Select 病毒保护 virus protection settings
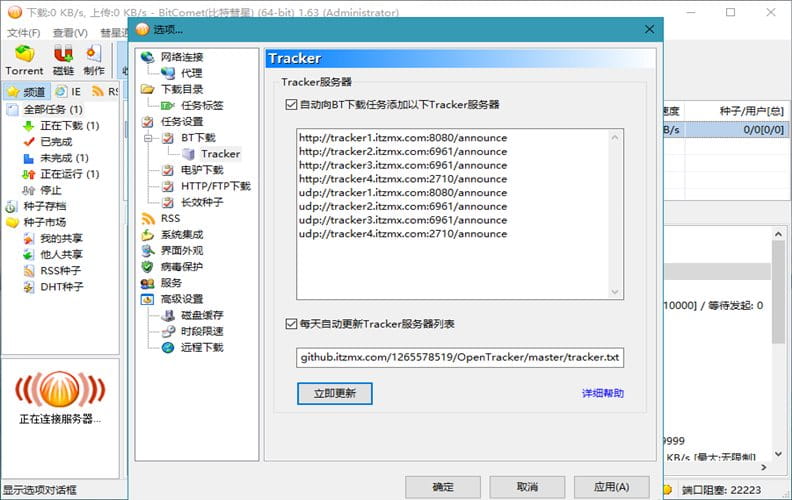Image resolution: width=792 pixels, height=500 pixels. 181,267
